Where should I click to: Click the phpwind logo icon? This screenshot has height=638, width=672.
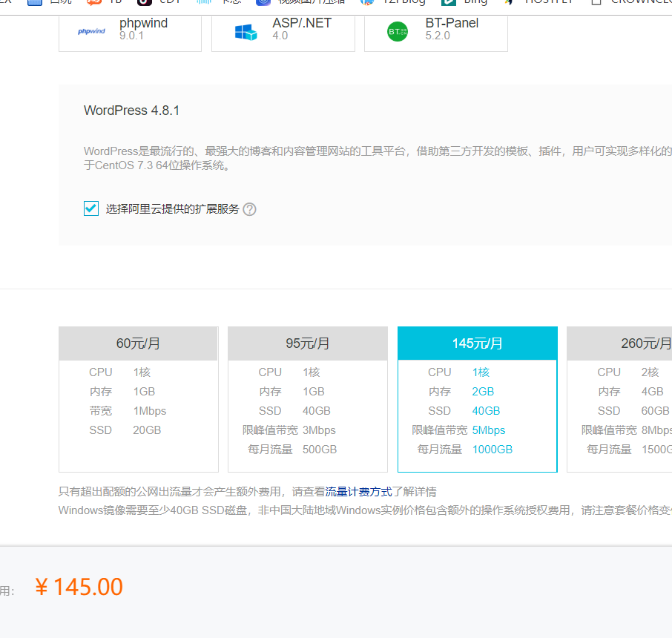click(x=92, y=31)
